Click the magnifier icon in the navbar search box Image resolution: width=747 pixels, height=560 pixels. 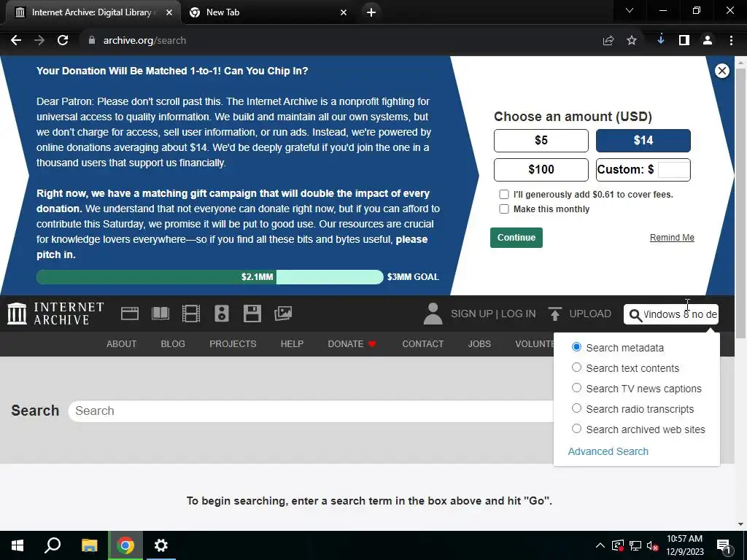[635, 315]
